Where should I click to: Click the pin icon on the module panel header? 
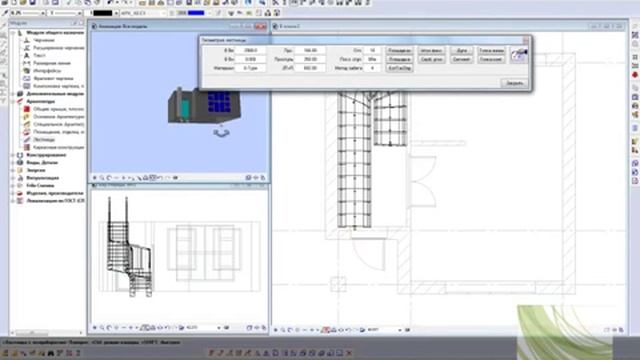click(x=75, y=23)
